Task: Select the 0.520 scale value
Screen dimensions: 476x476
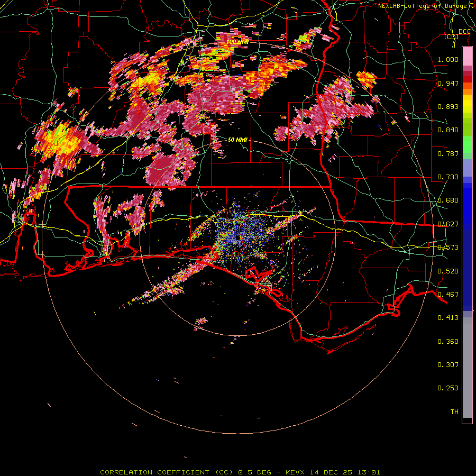Action: 448,271
